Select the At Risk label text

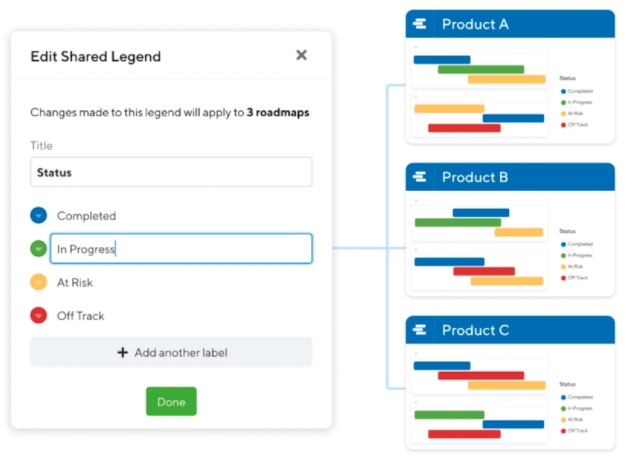(x=75, y=282)
